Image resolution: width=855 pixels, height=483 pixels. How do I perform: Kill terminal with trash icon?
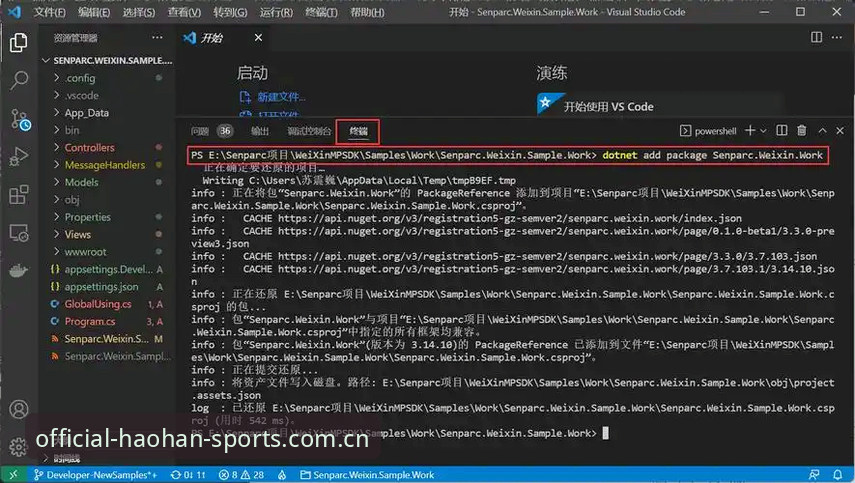tap(802, 130)
